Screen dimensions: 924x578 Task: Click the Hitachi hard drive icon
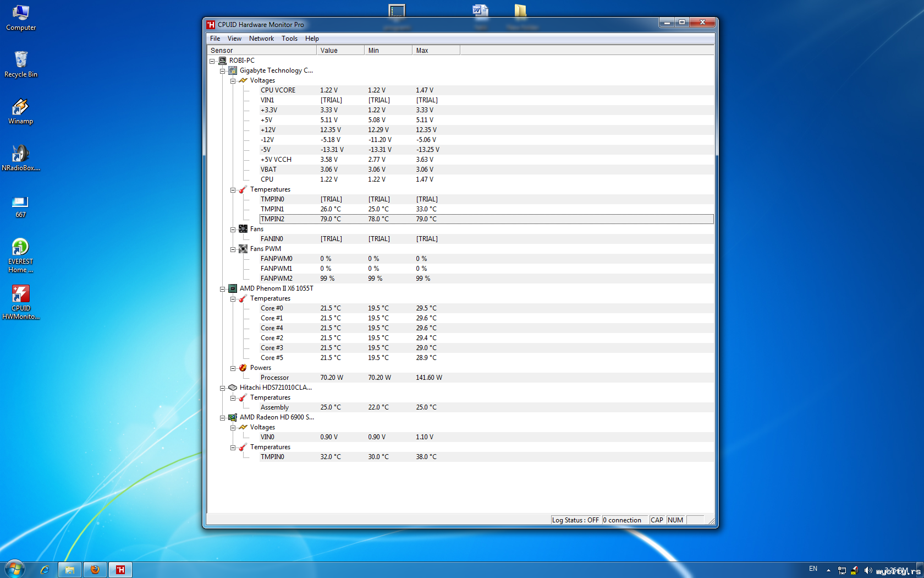pos(233,388)
